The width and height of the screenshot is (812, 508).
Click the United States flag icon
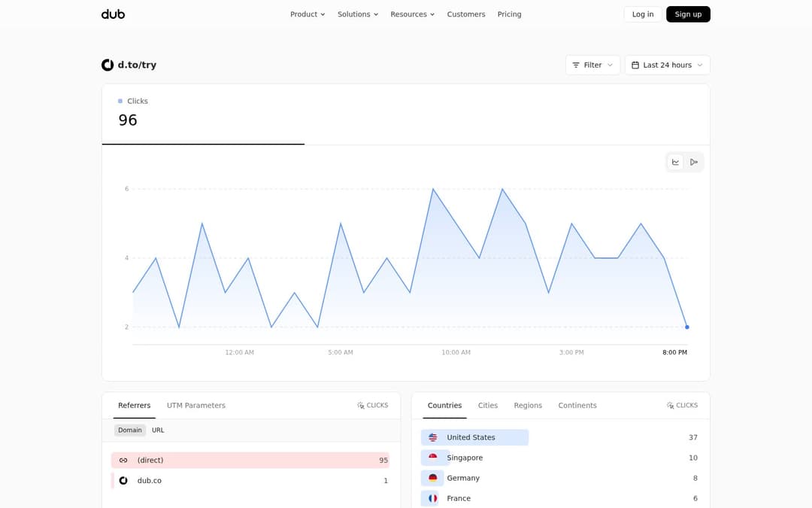[x=433, y=437]
